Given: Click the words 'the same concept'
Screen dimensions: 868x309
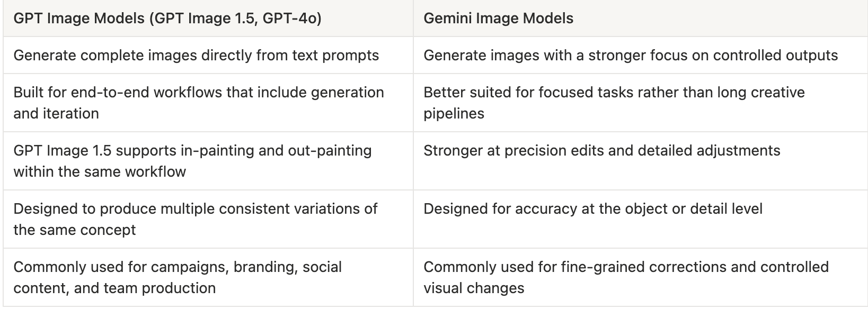Looking at the screenshot, I should [75, 230].
